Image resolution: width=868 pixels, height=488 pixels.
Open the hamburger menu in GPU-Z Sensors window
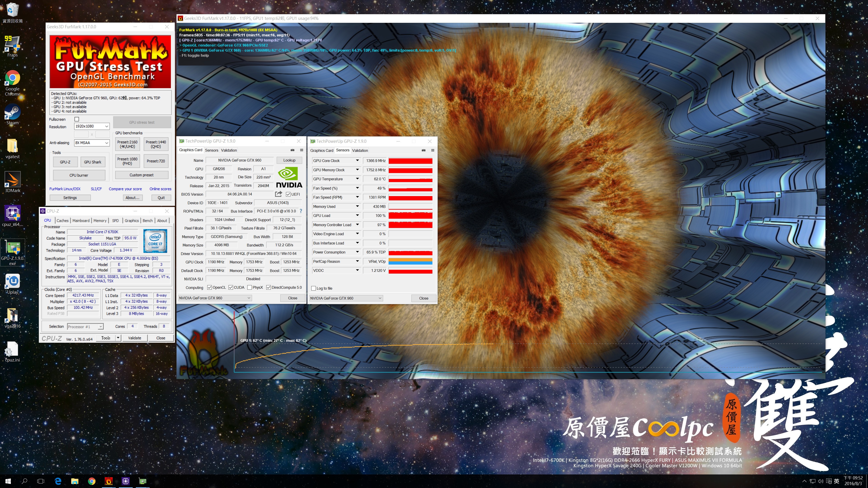pyautogui.click(x=433, y=150)
